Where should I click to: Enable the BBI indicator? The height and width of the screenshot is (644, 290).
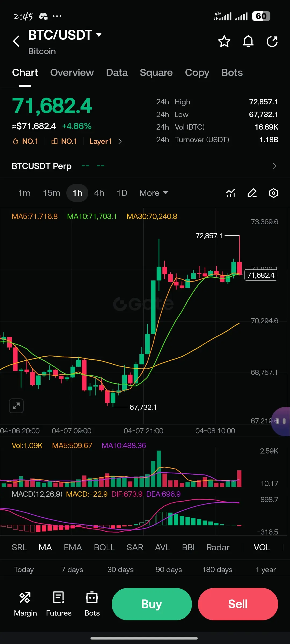[x=188, y=547]
